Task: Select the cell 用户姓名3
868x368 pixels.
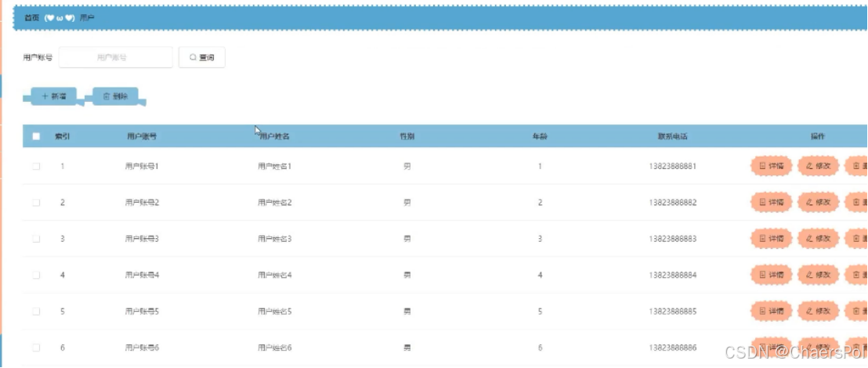Action: tap(274, 239)
